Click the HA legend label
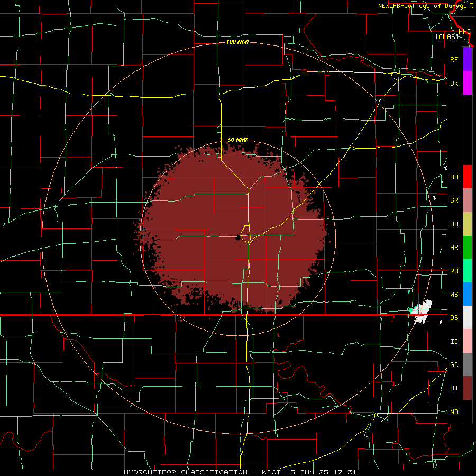Image resolution: width=476 pixels, height=476 pixels. [454, 177]
